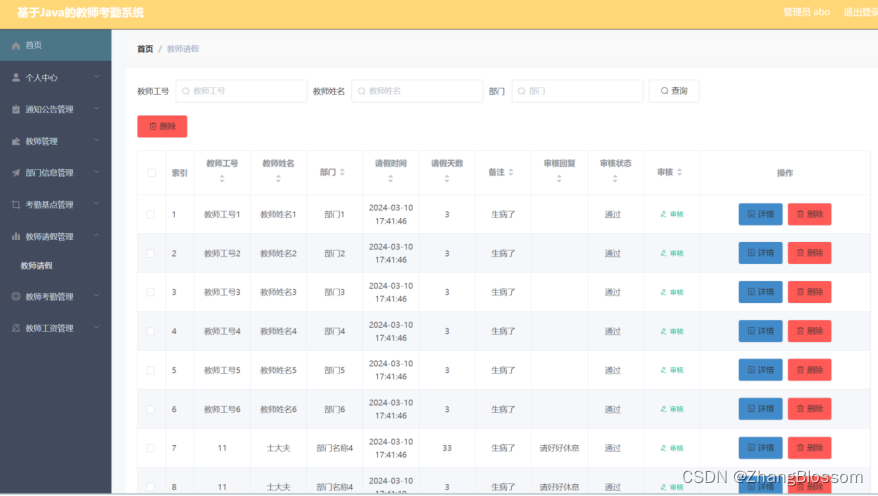Click the icon beside 教师工资管理
The width and height of the screenshot is (878, 496).
pyautogui.click(x=16, y=328)
